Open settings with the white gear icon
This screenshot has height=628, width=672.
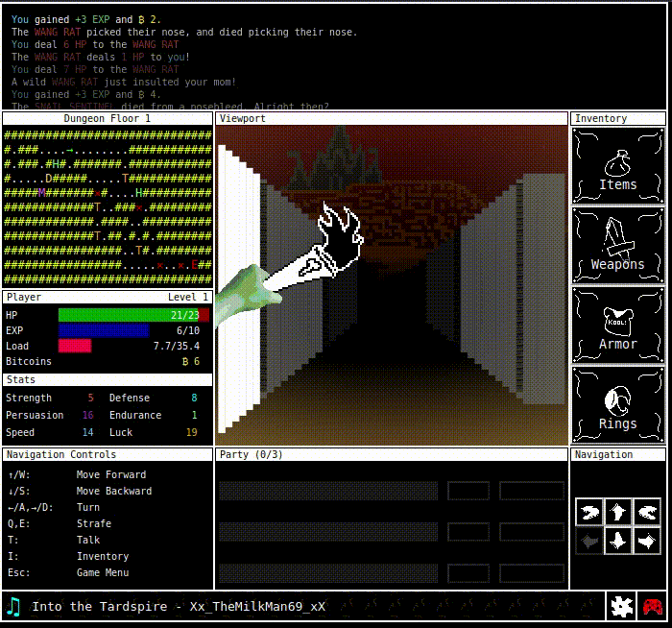pyautogui.click(x=621, y=606)
